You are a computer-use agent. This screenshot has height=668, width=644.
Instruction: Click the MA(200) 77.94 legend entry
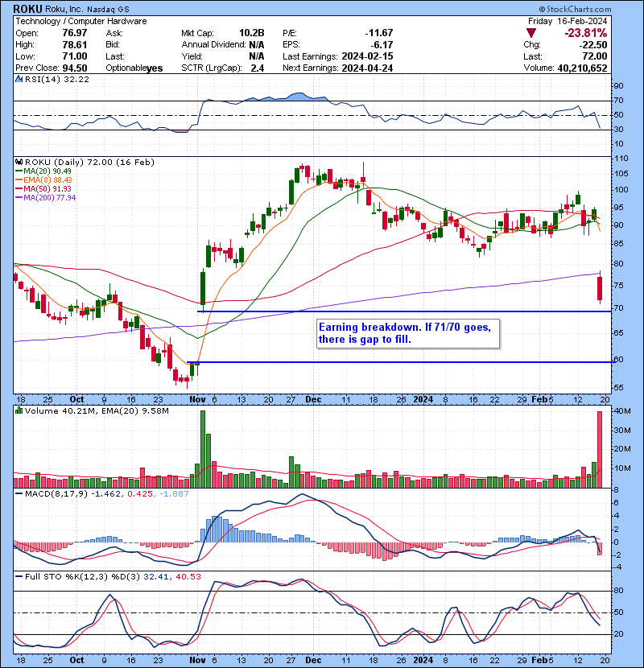[x=46, y=198]
